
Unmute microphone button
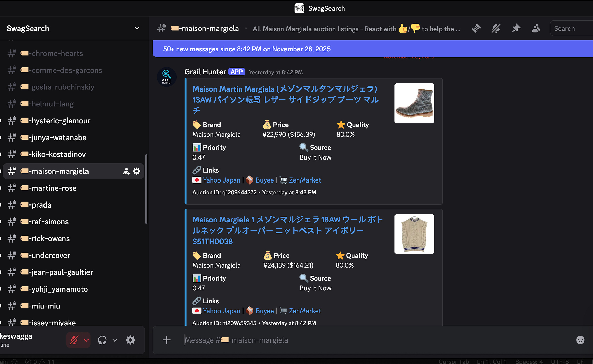point(74,340)
